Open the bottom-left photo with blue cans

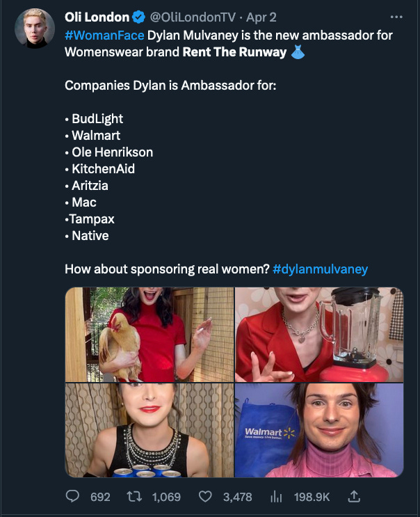pyautogui.click(x=149, y=430)
